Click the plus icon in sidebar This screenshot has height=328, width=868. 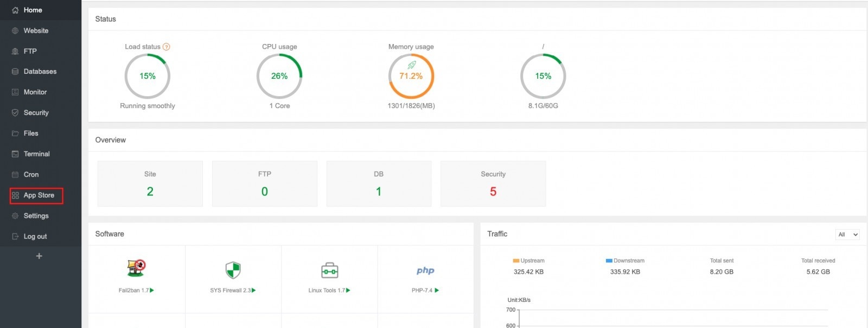39,256
